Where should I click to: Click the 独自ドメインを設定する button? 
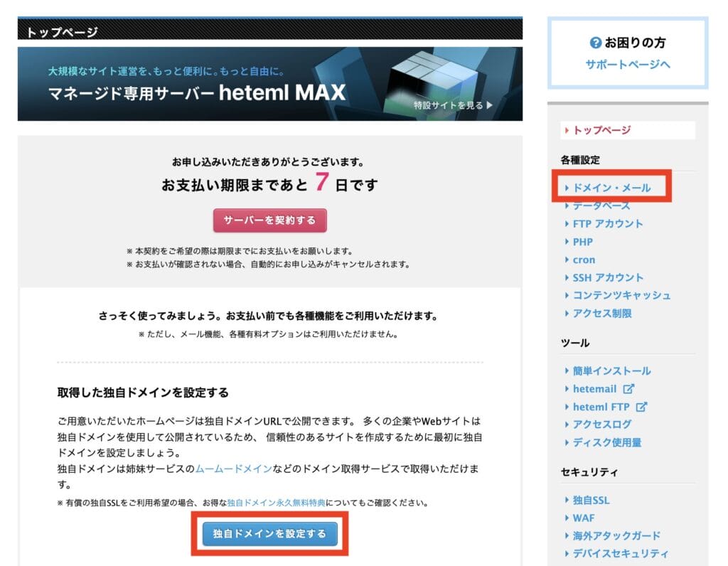(269, 533)
